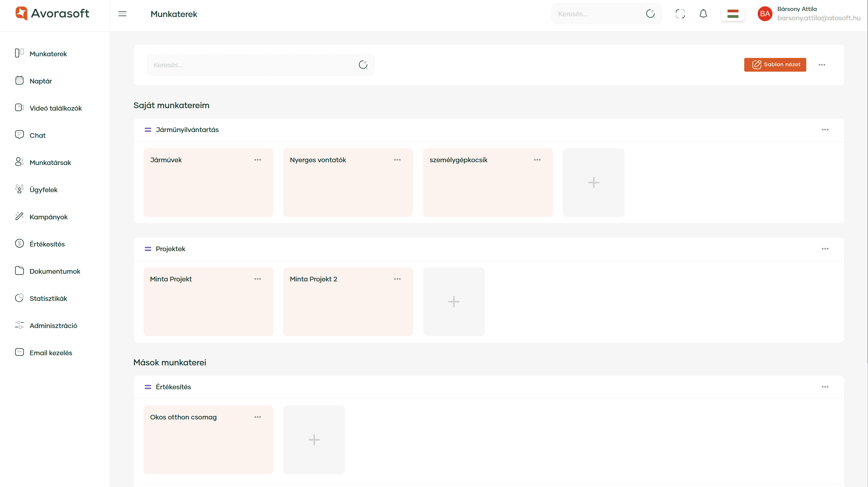The height and width of the screenshot is (487, 868).
Task: Open the BA user avatar
Action: (765, 14)
